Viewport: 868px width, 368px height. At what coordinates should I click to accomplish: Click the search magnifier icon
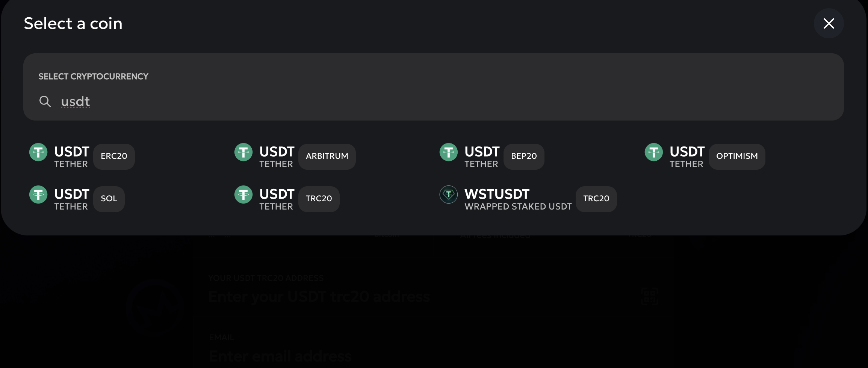pos(45,101)
